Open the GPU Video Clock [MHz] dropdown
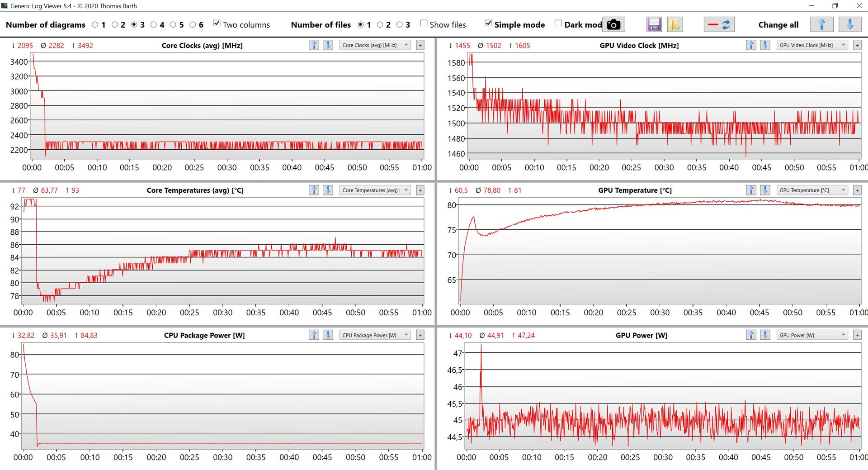The width and height of the screenshot is (868, 470). click(x=812, y=45)
